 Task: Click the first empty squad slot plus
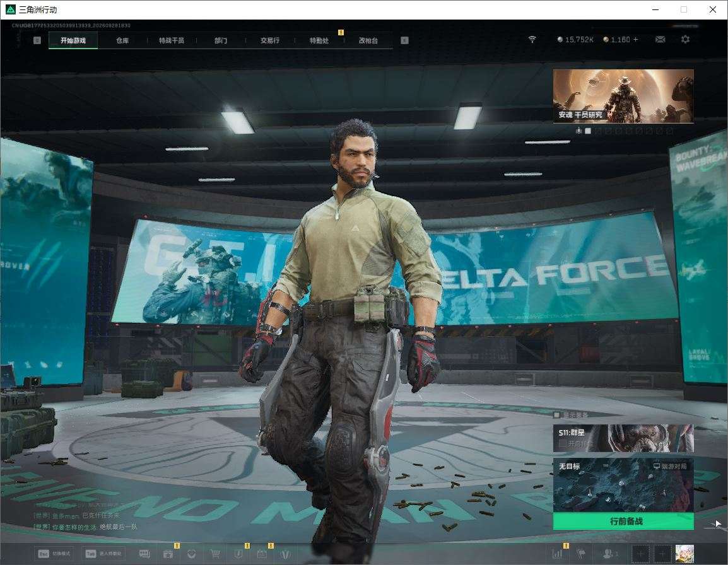point(641,554)
